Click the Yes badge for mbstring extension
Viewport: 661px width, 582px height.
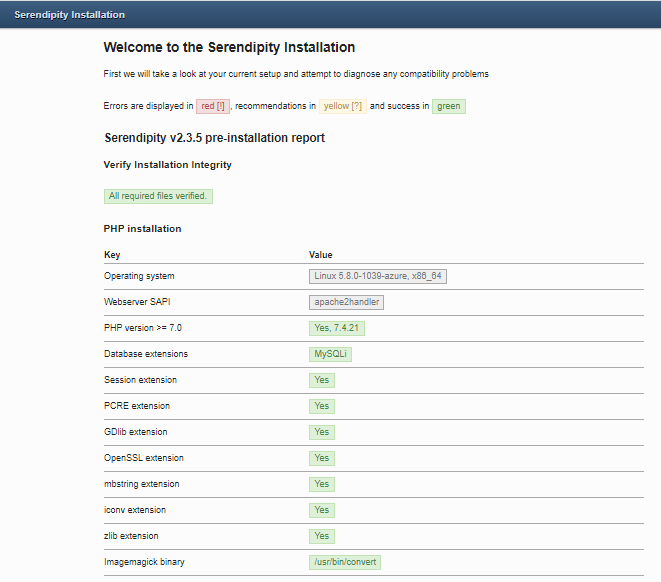click(321, 484)
